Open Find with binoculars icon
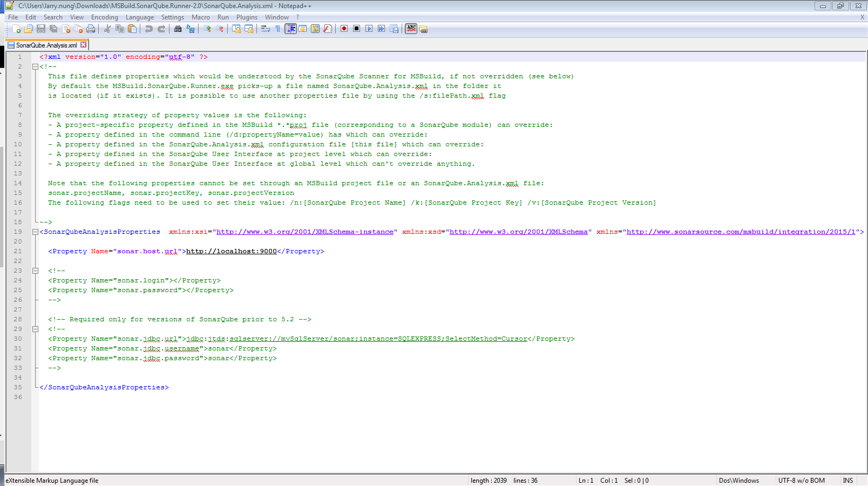 pos(178,29)
